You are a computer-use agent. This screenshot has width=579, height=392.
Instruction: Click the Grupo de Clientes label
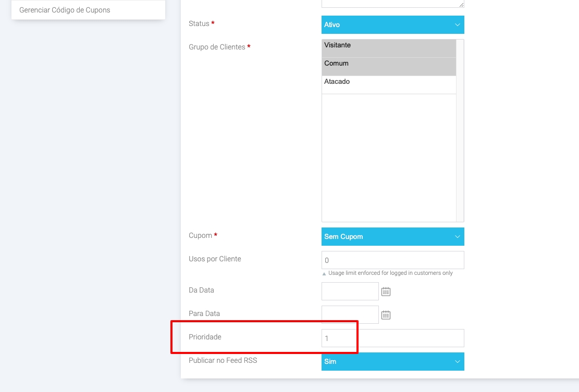(x=216, y=47)
